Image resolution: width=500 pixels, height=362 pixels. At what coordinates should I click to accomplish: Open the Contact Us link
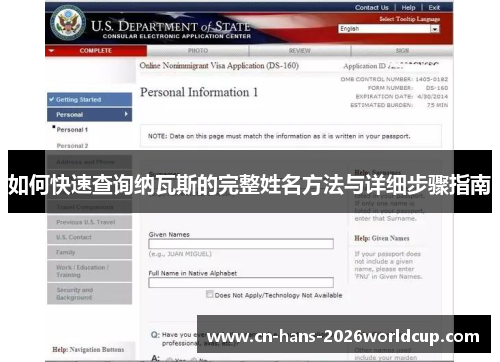click(372, 8)
